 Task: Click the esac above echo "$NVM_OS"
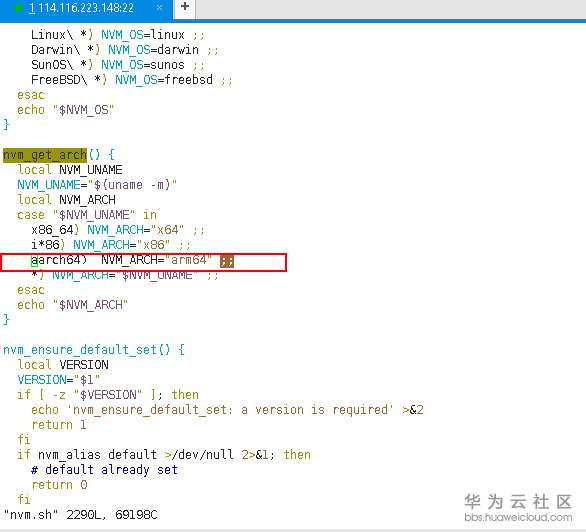point(31,95)
